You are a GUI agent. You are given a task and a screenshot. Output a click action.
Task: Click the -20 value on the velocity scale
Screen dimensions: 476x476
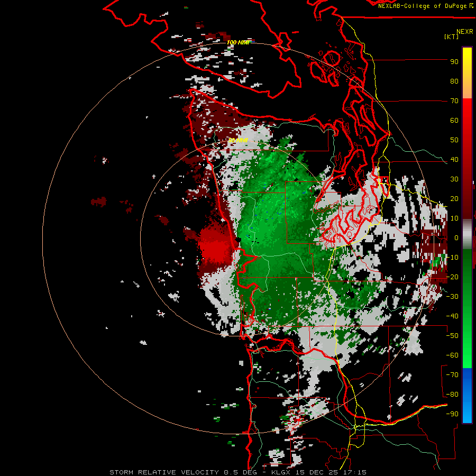452,277
